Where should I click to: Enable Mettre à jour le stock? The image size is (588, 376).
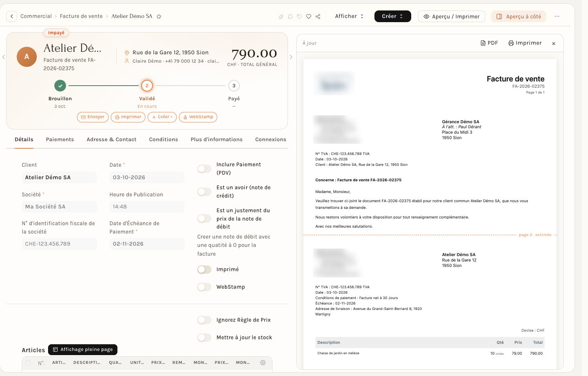(x=204, y=338)
